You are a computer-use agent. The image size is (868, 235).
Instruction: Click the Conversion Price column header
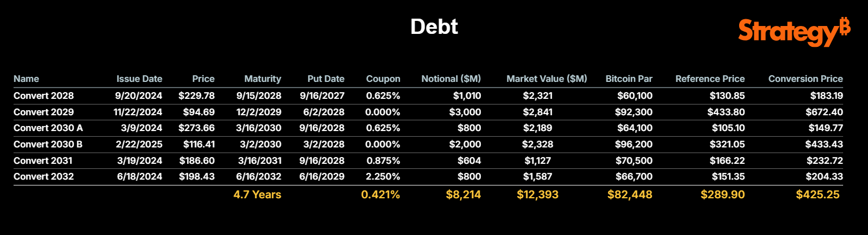click(x=805, y=79)
